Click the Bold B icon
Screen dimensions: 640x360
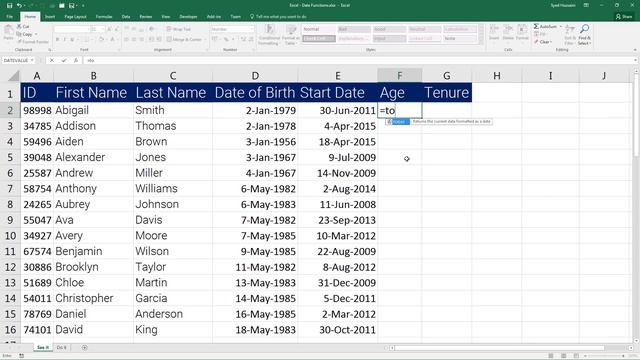tap(58, 40)
